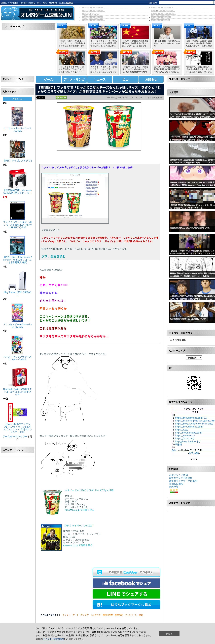Open the 炎上 navigation tab
The height and width of the screenshot is (644, 215).
[x=125, y=79]
